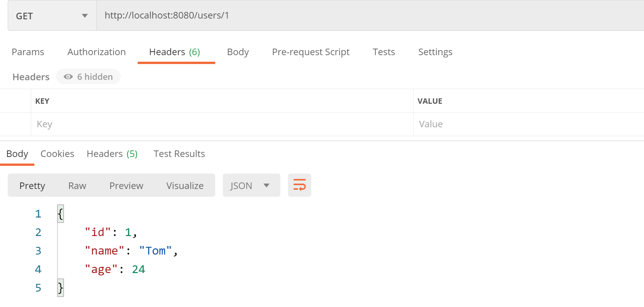Open the Authorization tab
The height and width of the screenshot is (307, 644).
96,52
